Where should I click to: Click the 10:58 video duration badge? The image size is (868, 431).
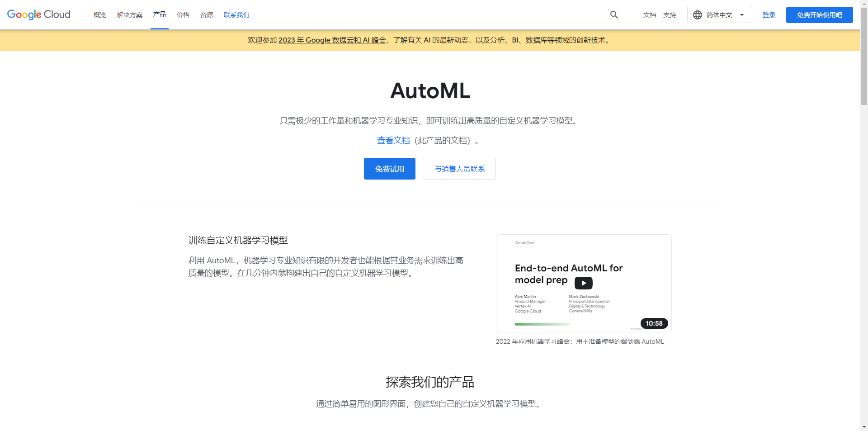point(654,323)
